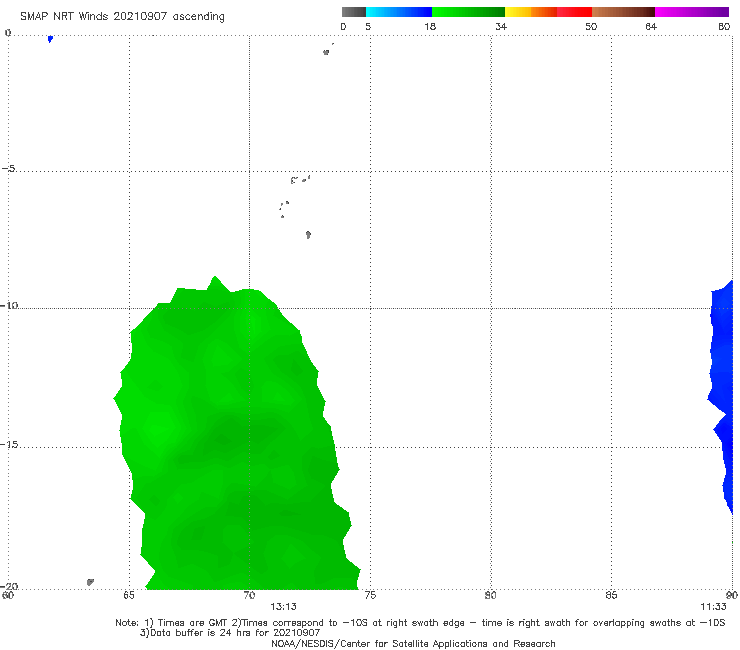The image size is (740, 650).
Task: Click the blue wind swath at the right edge
Action: click(722, 397)
